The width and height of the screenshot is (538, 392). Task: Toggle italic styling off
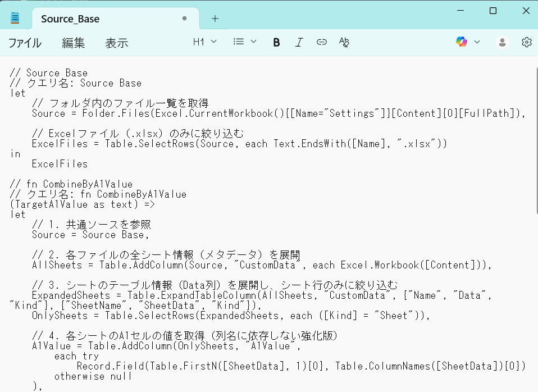tap(299, 42)
